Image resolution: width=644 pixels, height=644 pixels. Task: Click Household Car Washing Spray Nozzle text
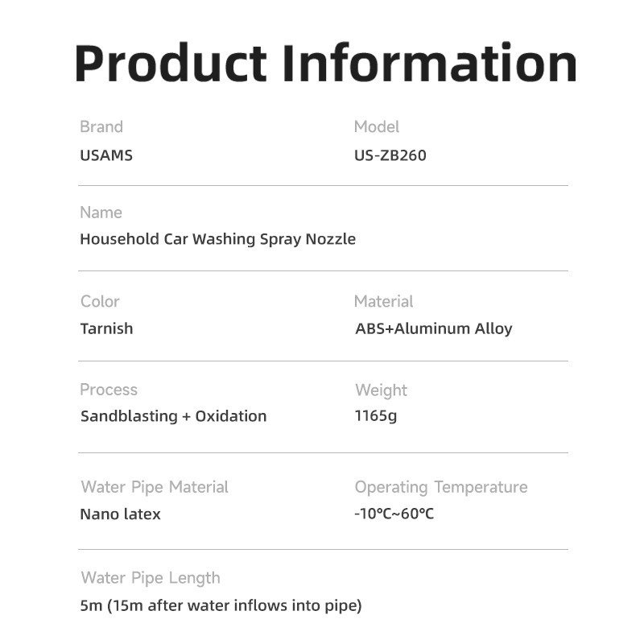217,239
